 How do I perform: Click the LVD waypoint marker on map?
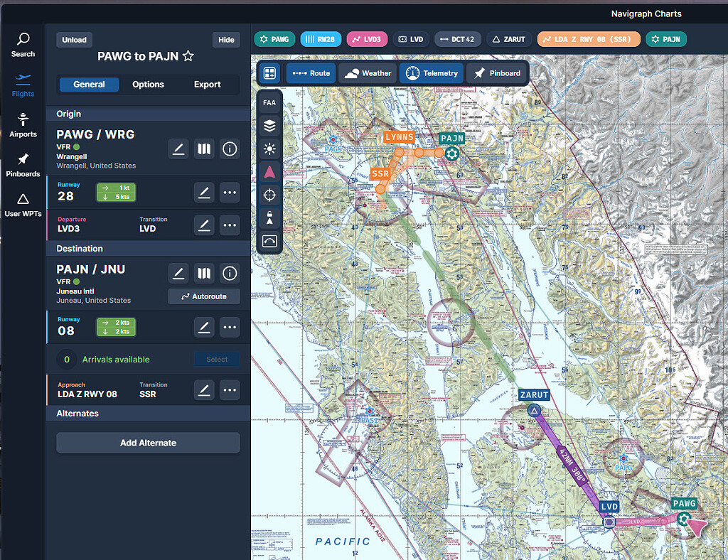coord(609,522)
